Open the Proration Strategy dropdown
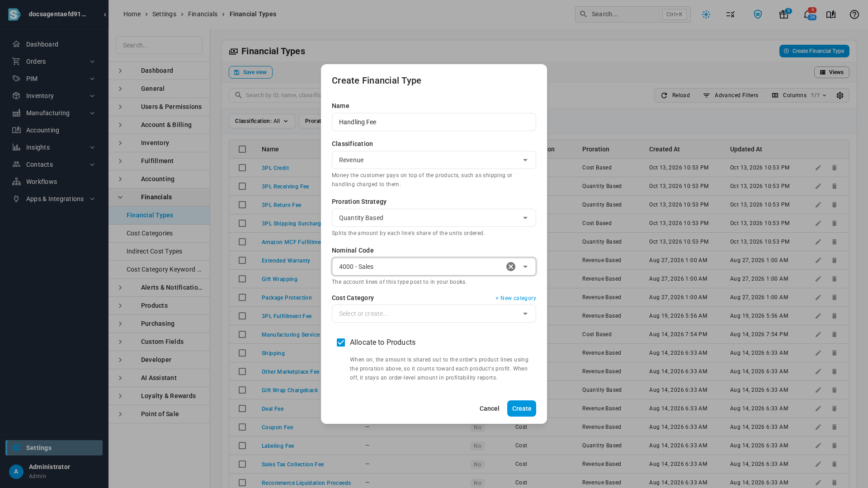The image size is (868, 488). click(434, 218)
